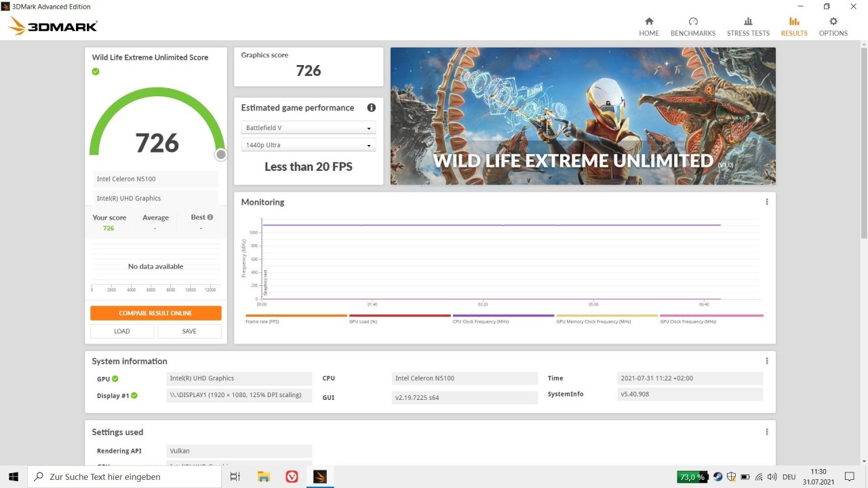Toggle the GPU Clock Frequency legend
The height and width of the screenshot is (488, 868).
pyautogui.click(x=711, y=319)
